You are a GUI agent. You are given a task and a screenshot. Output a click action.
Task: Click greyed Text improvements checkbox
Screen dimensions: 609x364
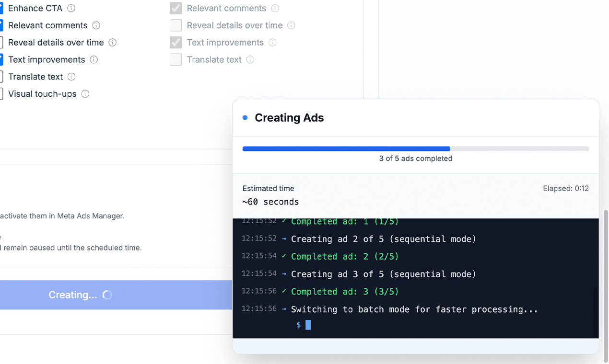coord(176,43)
